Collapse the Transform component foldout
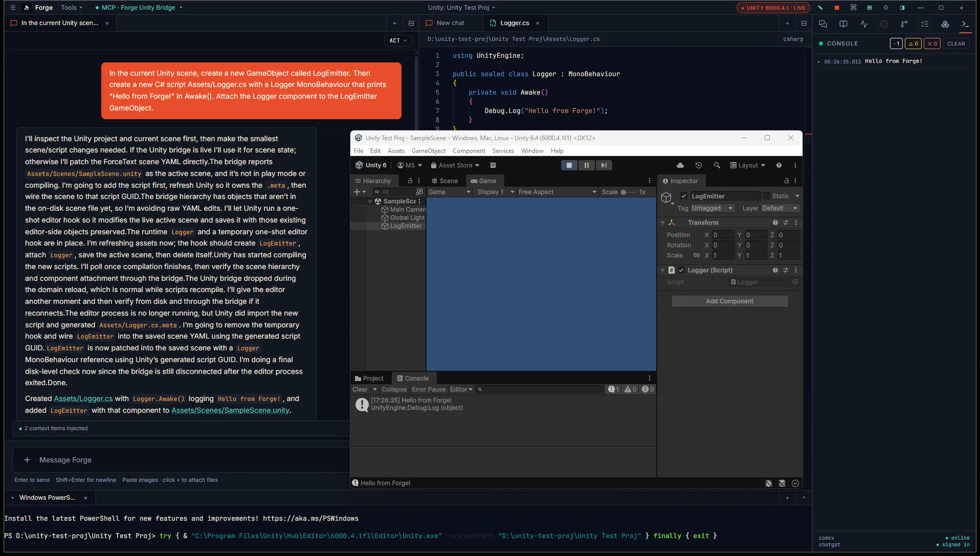Viewport: 980px width, 556px height. point(663,223)
